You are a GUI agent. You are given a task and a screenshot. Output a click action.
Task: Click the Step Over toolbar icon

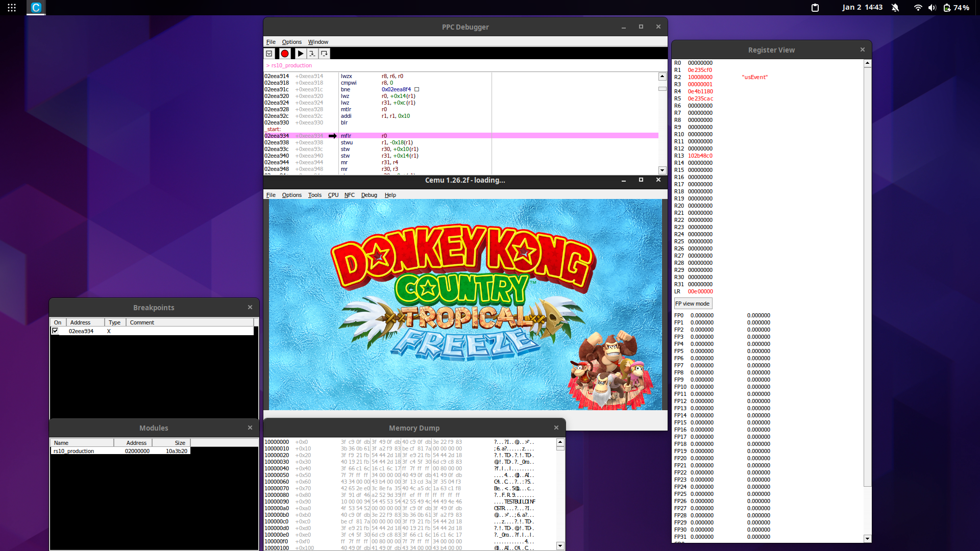(x=324, y=54)
